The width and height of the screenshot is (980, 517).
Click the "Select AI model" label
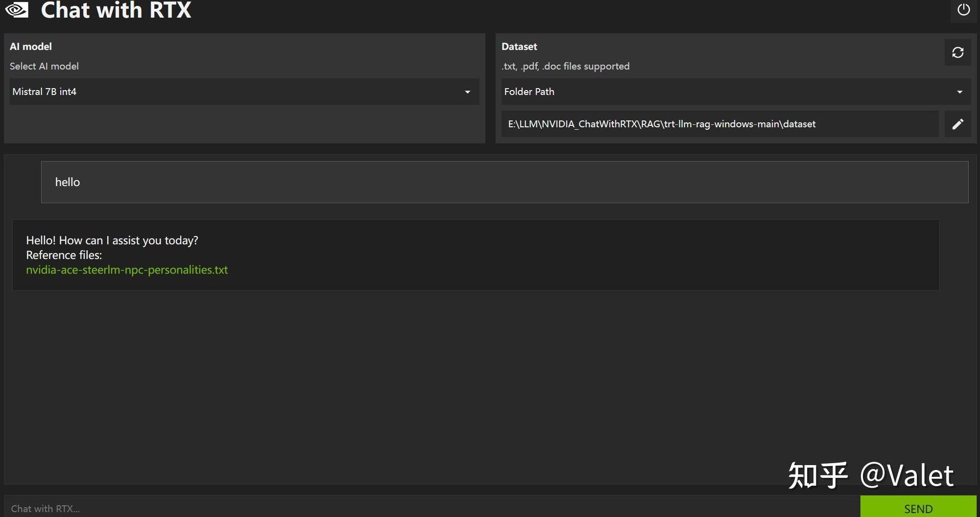(44, 66)
